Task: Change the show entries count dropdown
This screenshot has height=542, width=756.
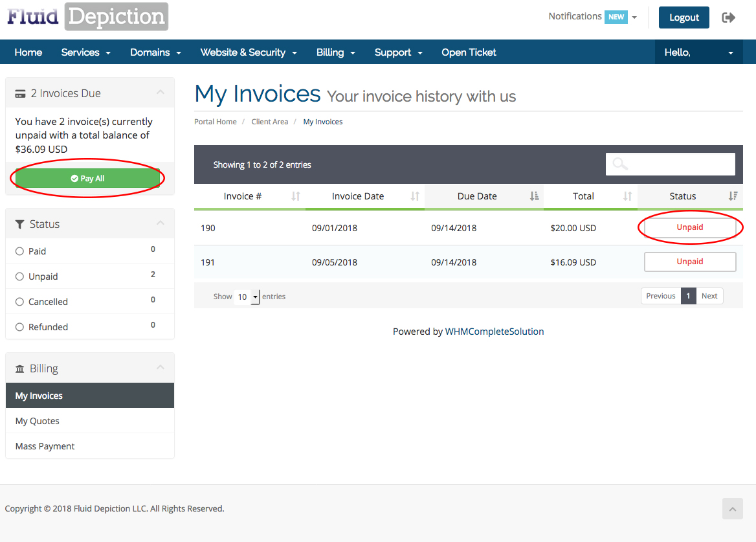Action: tap(248, 297)
